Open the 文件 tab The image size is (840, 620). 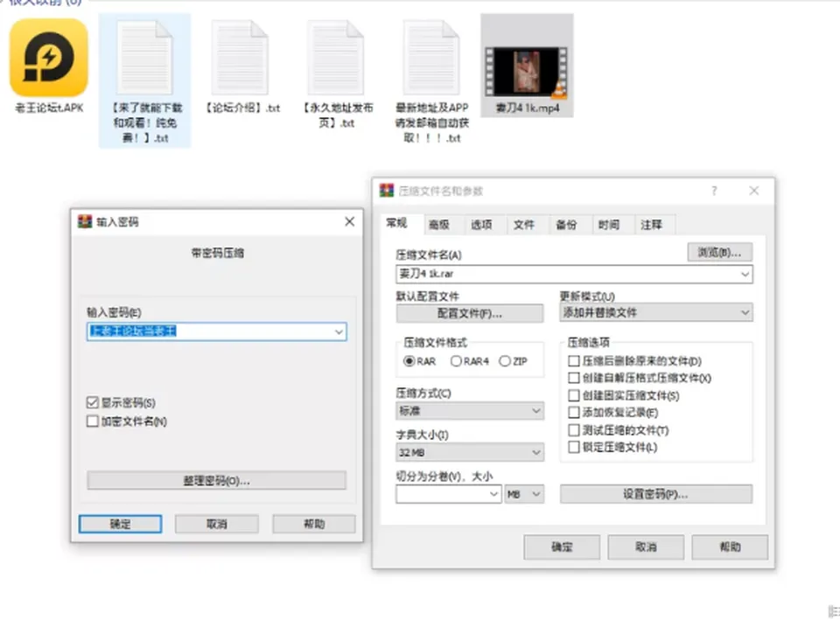[x=524, y=225]
